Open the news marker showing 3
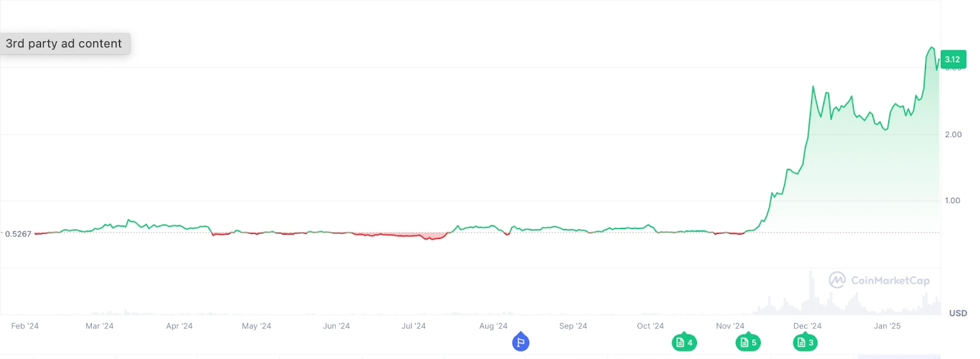Image resolution: width=980 pixels, height=359 pixels. tap(805, 342)
